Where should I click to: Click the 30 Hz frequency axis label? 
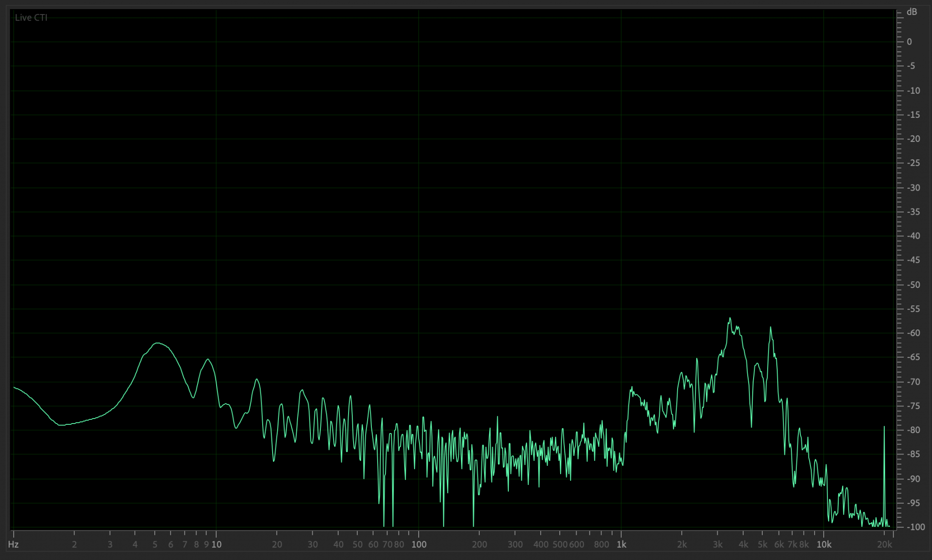(313, 545)
